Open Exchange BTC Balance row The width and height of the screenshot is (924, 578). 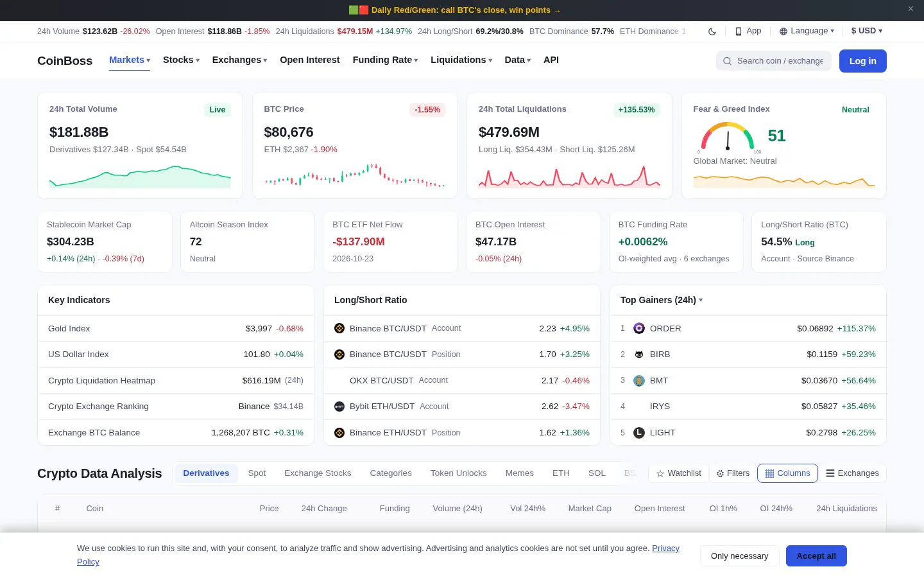click(176, 433)
